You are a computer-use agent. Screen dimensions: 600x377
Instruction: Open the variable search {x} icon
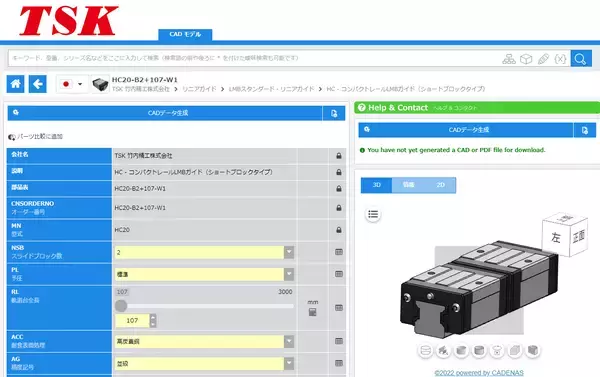tap(560, 59)
